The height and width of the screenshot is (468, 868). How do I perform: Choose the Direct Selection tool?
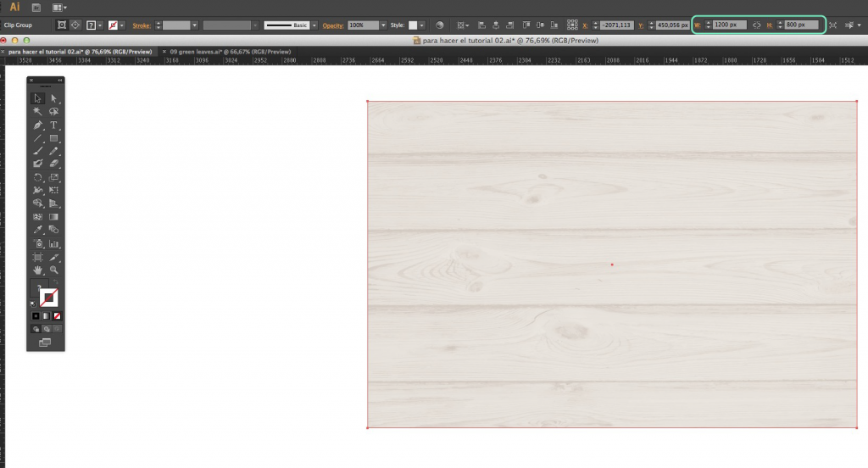(x=53, y=98)
